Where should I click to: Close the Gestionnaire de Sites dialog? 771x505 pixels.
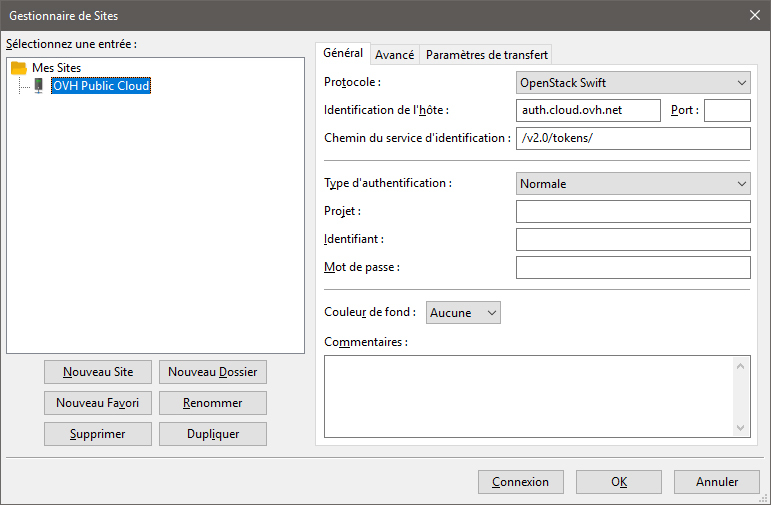point(754,14)
